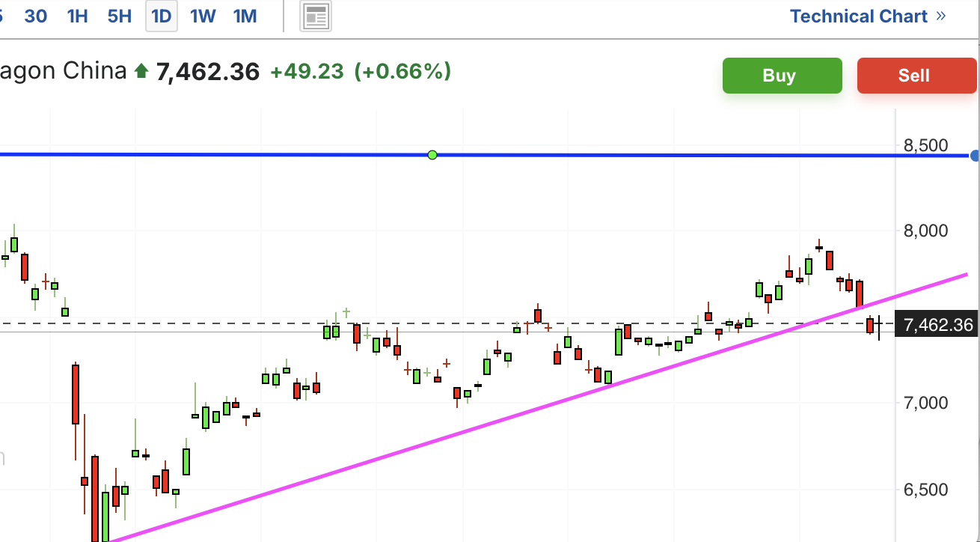
Task: Click the header price 7,462.36
Action: [207, 72]
